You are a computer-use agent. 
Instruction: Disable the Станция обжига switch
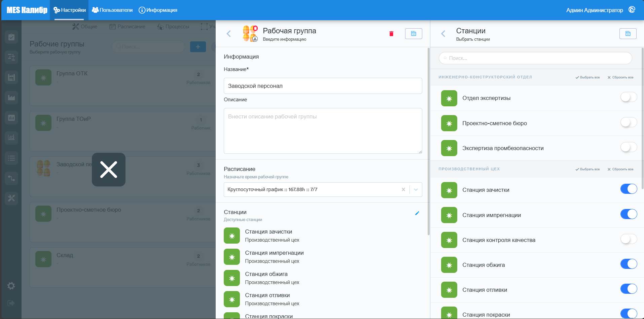pyautogui.click(x=629, y=264)
